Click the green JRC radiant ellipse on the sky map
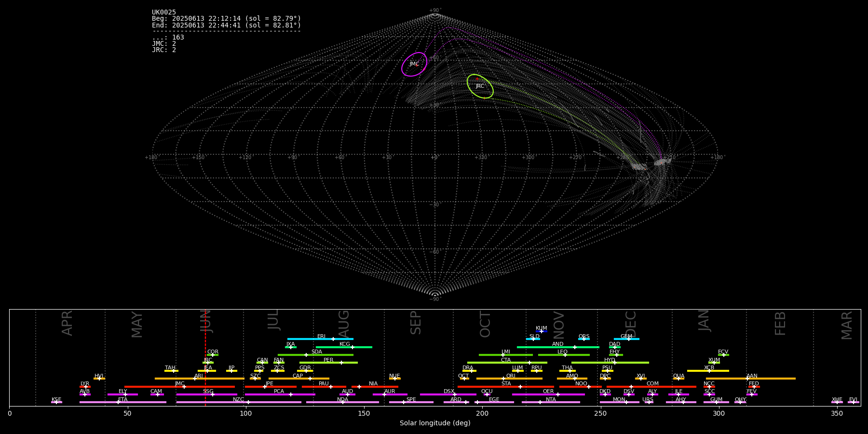 [x=480, y=86]
